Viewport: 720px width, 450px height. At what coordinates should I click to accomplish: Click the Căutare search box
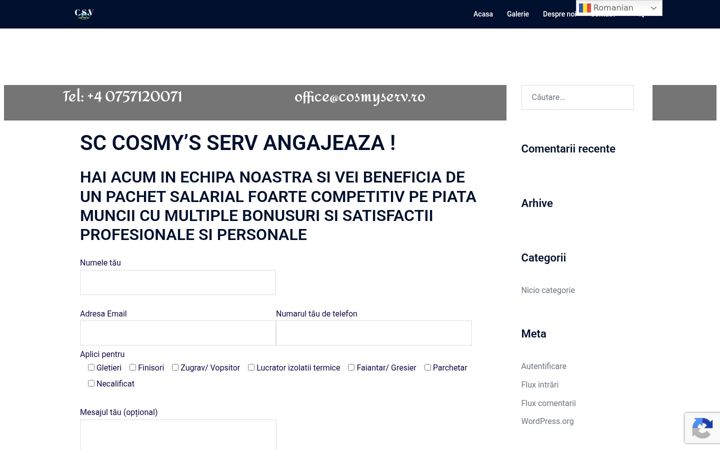(x=577, y=97)
